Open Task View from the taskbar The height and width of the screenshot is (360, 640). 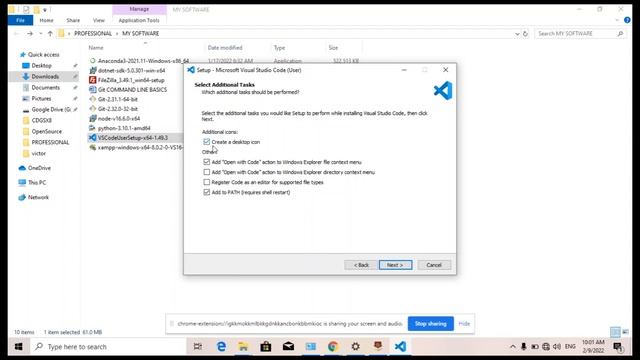click(x=198, y=347)
